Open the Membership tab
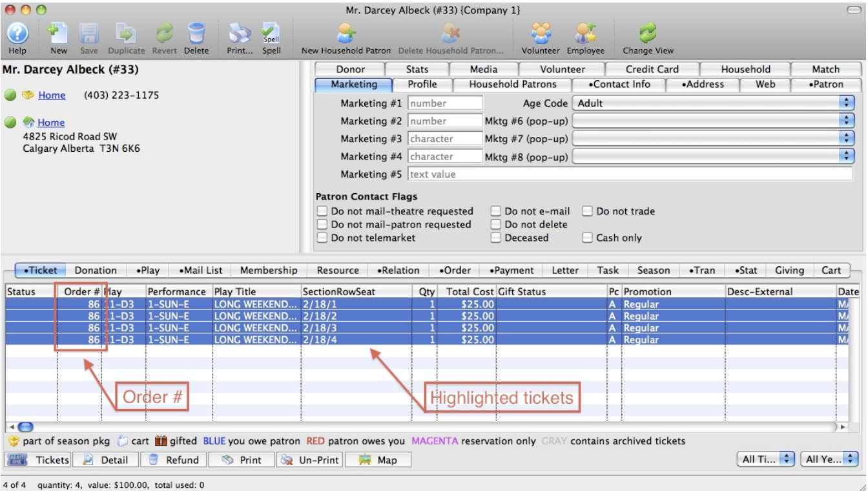This screenshot has height=491, width=868. click(x=269, y=271)
